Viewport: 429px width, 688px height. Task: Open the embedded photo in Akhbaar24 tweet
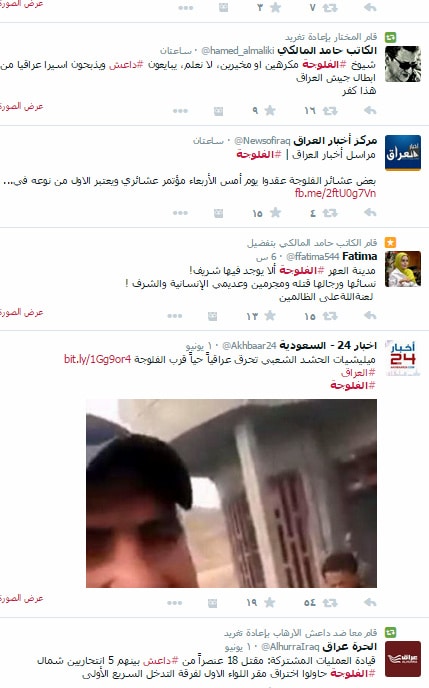pyautogui.click(x=231, y=493)
